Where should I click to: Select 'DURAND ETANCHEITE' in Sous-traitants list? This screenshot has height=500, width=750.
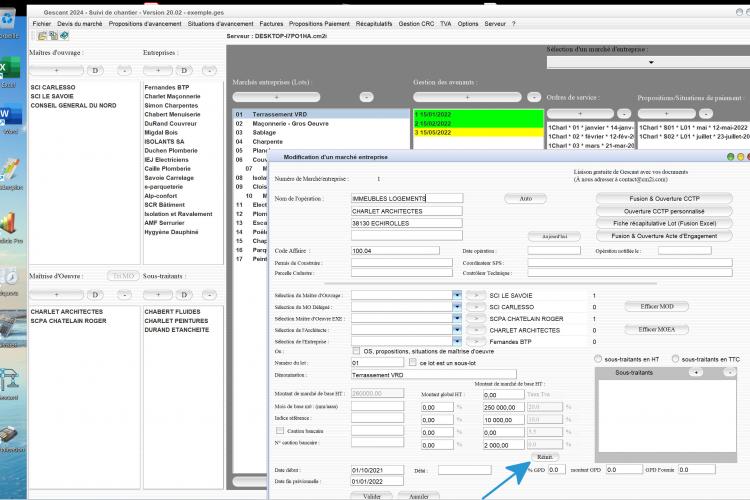pyautogui.click(x=177, y=330)
